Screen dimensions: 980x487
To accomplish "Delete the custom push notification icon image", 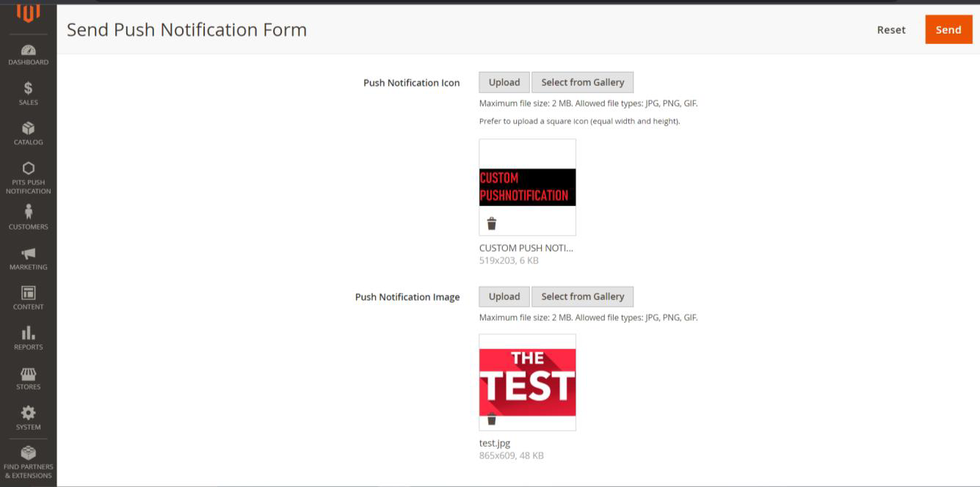I will pos(492,224).
